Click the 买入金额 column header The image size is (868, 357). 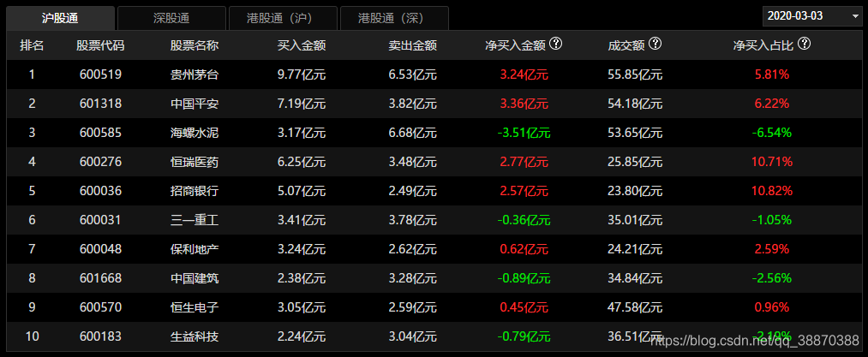pyautogui.click(x=301, y=45)
